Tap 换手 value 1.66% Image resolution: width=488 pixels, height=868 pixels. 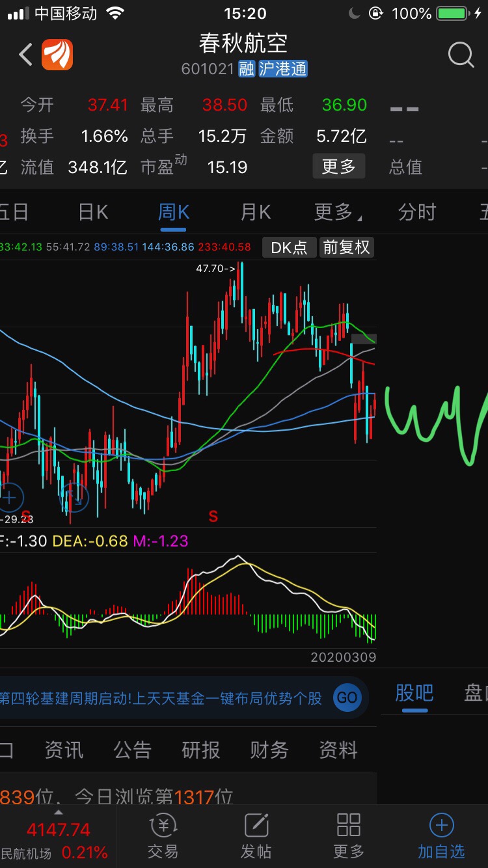[105, 136]
